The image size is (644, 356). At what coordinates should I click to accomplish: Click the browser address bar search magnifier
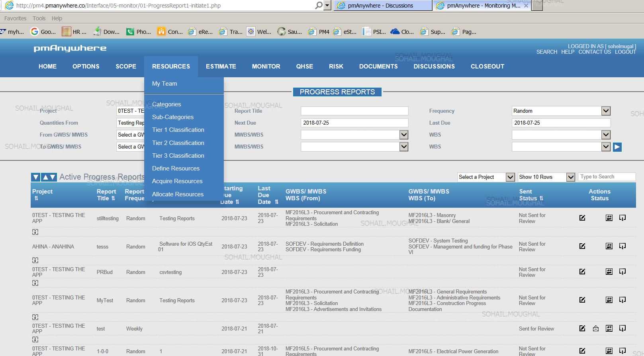(319, 6)
